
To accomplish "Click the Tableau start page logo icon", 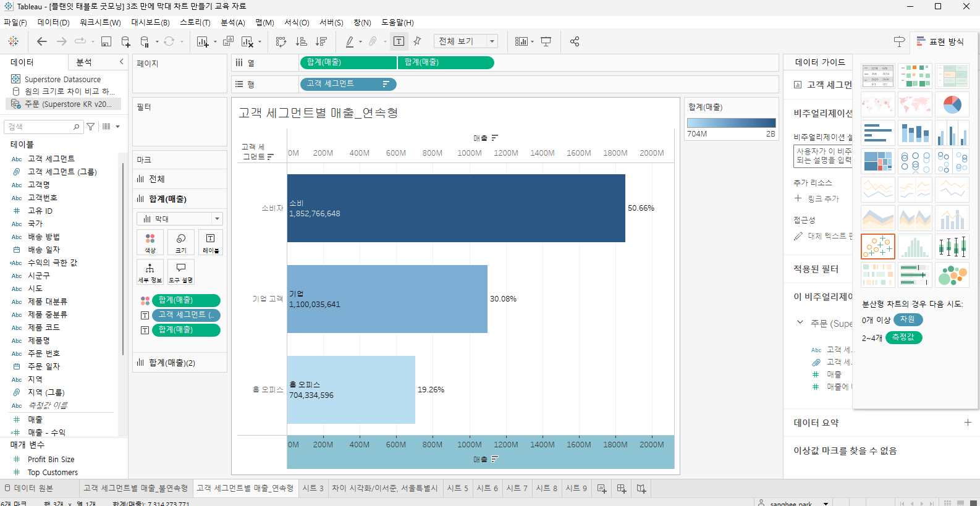I will tap(13, 41).
